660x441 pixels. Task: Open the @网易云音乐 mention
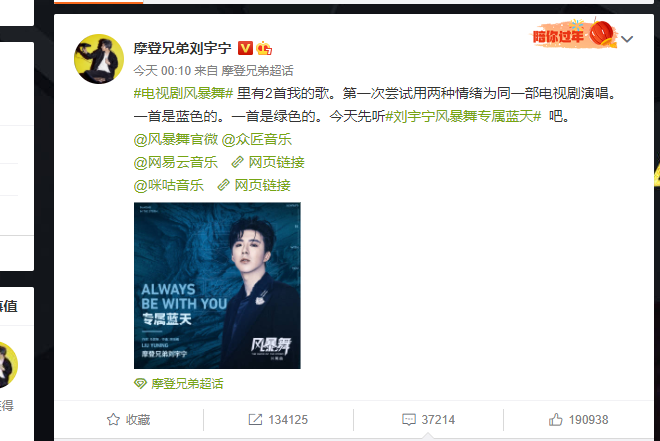[176, 162]
